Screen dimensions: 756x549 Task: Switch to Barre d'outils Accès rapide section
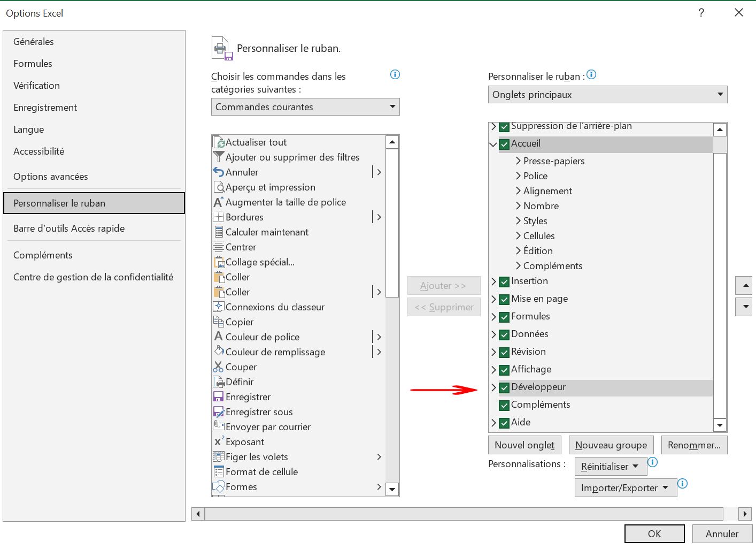(x=68, y=228)
